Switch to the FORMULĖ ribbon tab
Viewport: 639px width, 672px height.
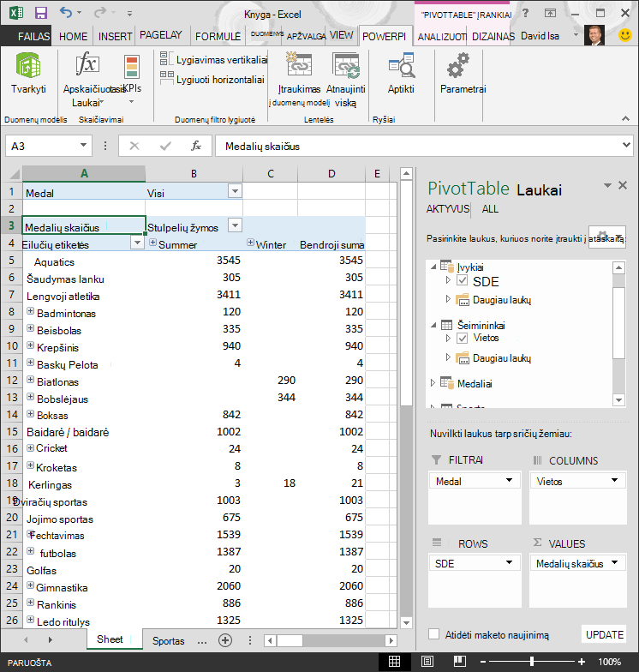pos(218,36)
